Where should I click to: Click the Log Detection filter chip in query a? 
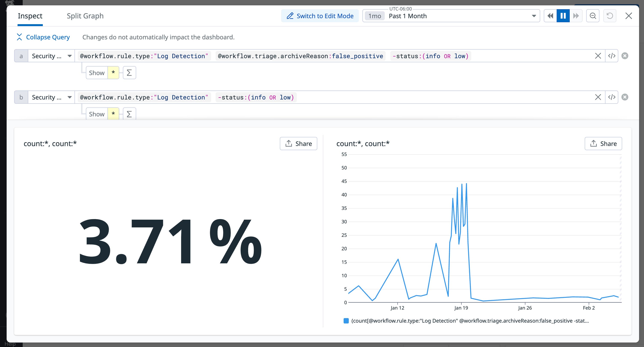144,56
